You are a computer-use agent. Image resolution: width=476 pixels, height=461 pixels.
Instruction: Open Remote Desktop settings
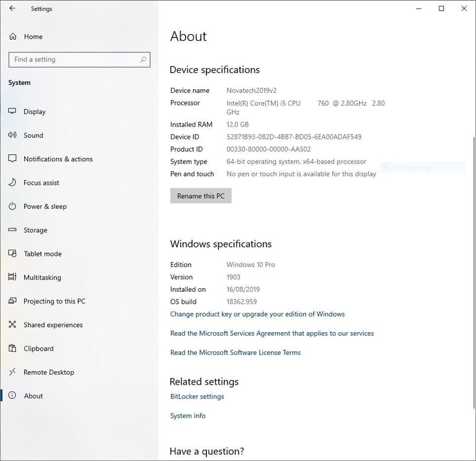(49, 372)
